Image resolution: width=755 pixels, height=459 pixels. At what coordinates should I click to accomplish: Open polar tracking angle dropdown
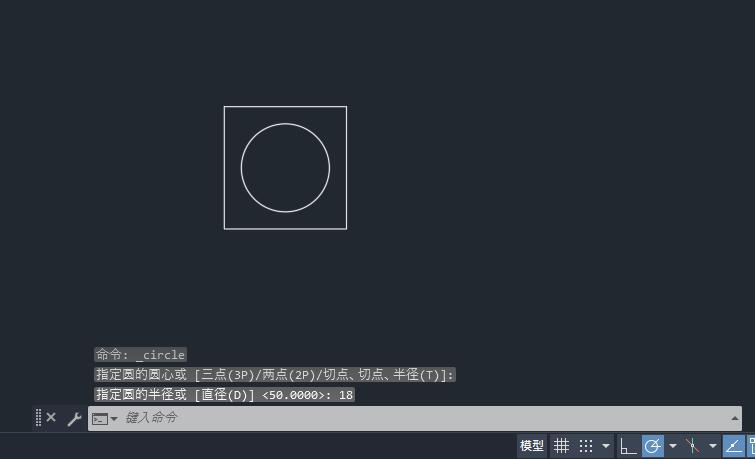[673, 446]
